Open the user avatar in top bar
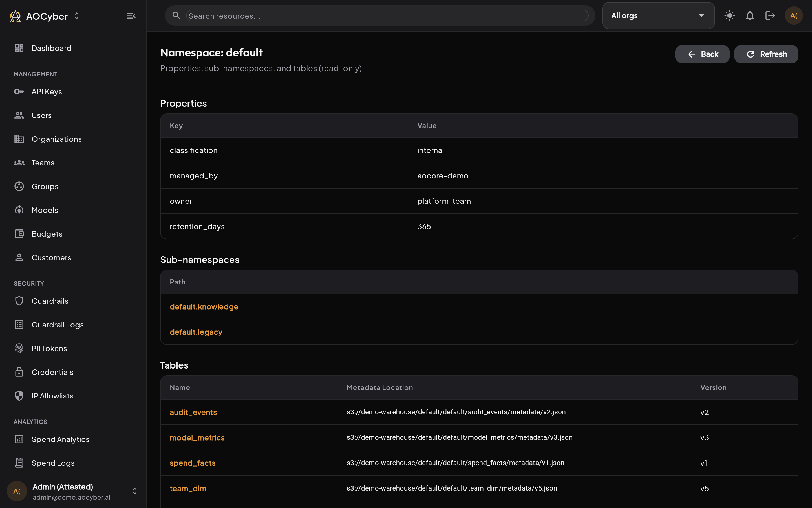Viewport: 812px width, 508px height. click(x=794, y=16)
